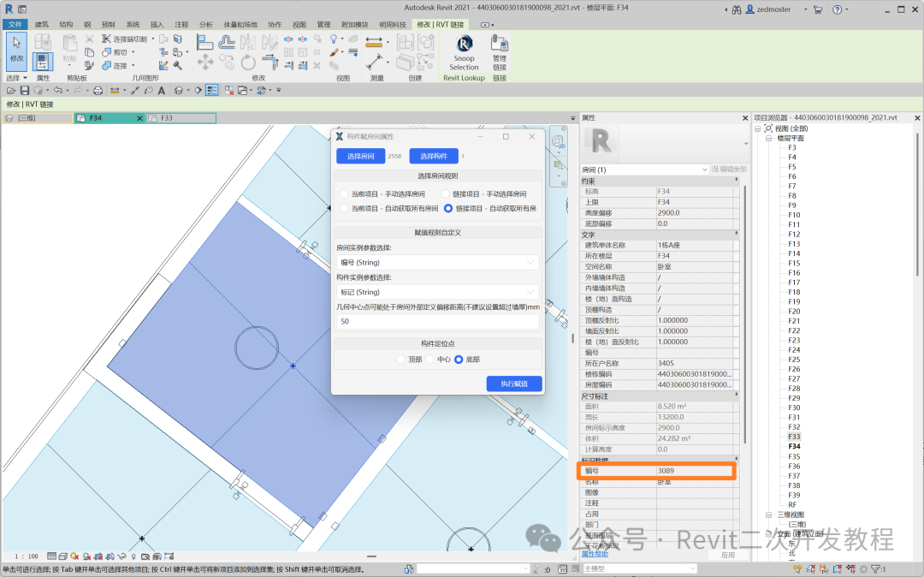Screen dimensions: 924x577
Task: Choose 顶部 positioning point radio
Action: pyautogui.click(x=401, y=359)
